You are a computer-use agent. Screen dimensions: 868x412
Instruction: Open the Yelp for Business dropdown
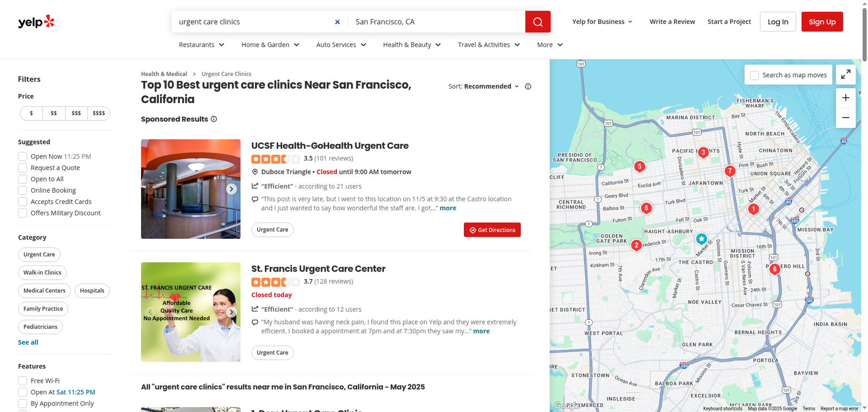click(x=602, y=22)
